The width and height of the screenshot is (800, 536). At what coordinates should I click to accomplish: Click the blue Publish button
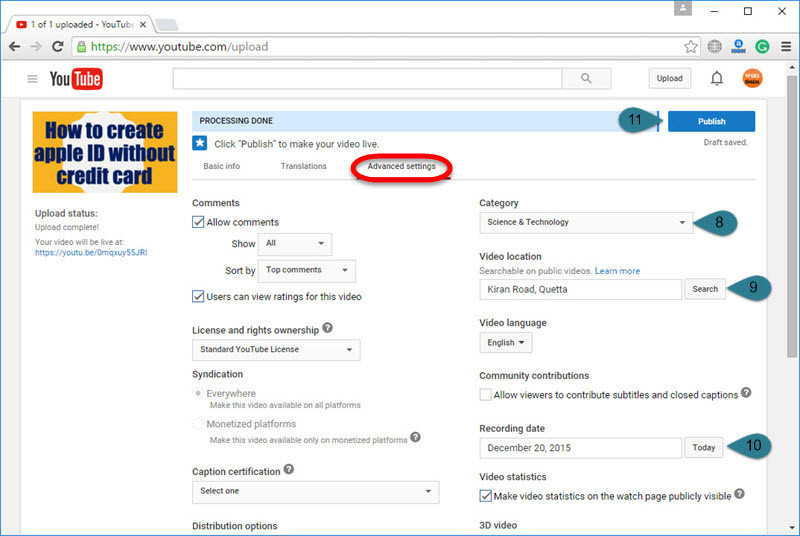click(711, 121)
